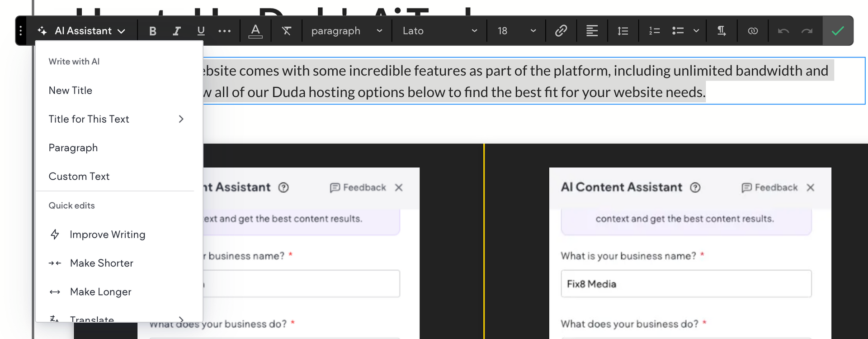Click Feedback in right AI Content Assistant
This screenshot has width=868, height=339.
tap(770, 187)
